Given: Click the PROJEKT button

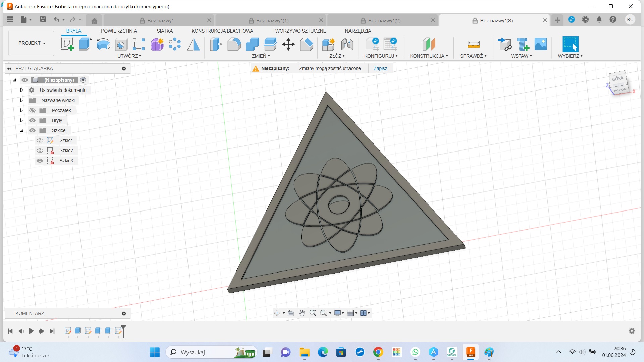Looking at the screenshot, I should pyautogui.click(x=31, y=43).
